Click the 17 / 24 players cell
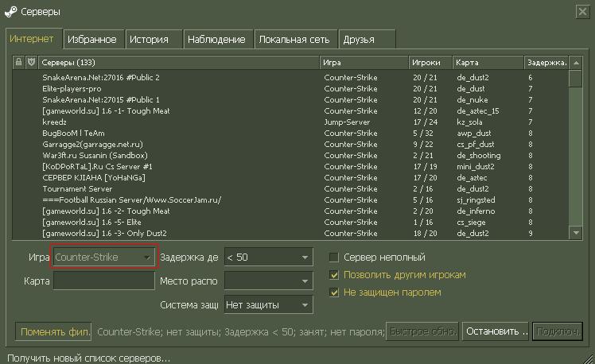595x364 pixels. [426, 122]
